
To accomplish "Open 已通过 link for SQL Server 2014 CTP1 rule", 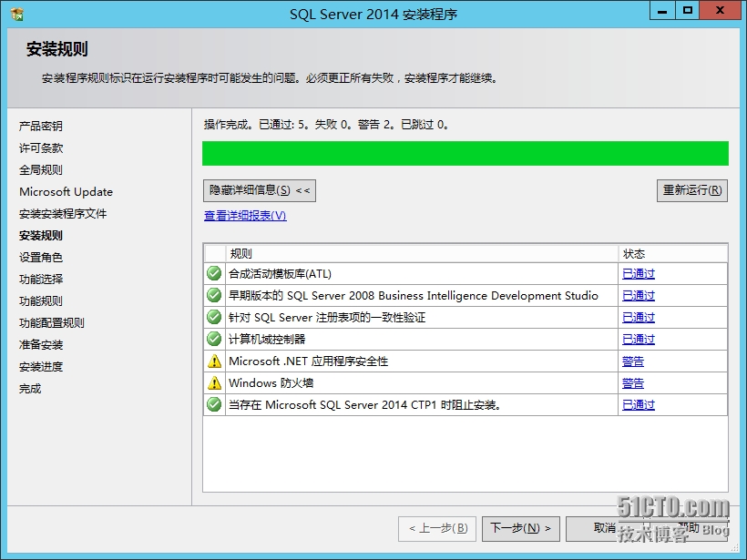I will 639,405.
